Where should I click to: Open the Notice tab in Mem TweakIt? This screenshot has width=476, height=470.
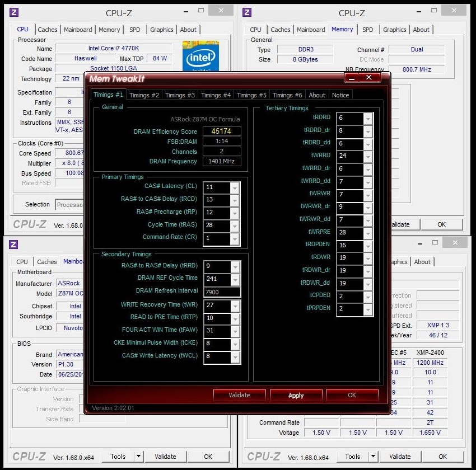tap(340, 95)
